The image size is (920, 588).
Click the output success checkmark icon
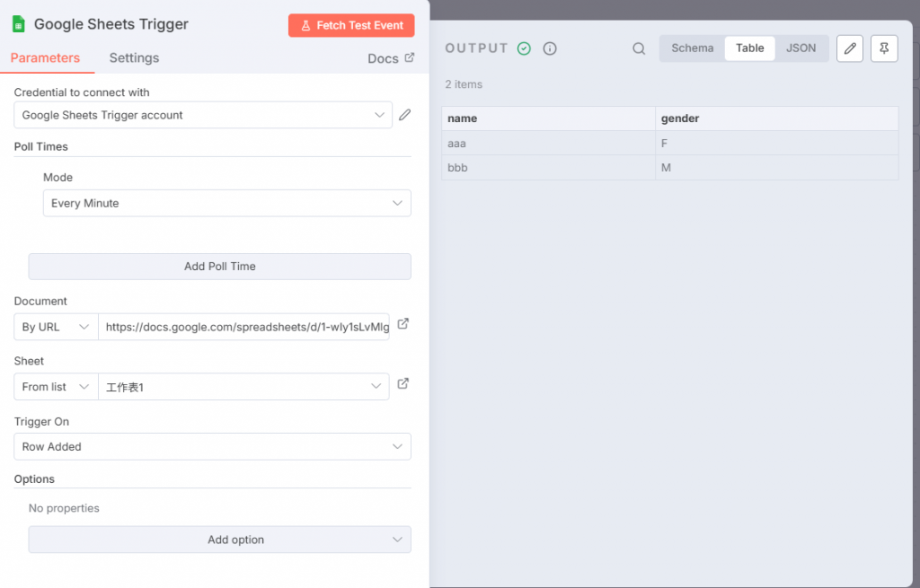coord(524,48)
